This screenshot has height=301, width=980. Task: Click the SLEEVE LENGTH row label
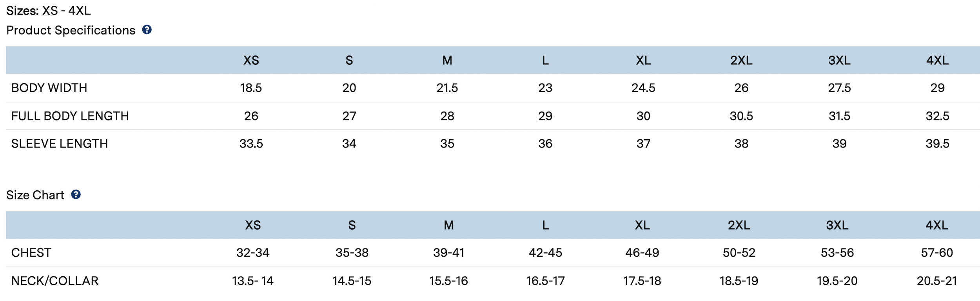pyautogui.click(x=59, y=144)
